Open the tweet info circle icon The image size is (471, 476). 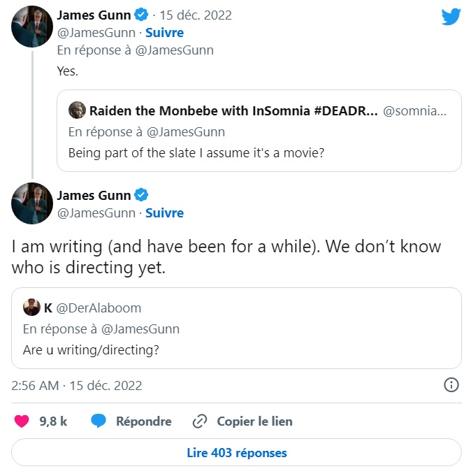pyautogui.click(x=451, y=385)
